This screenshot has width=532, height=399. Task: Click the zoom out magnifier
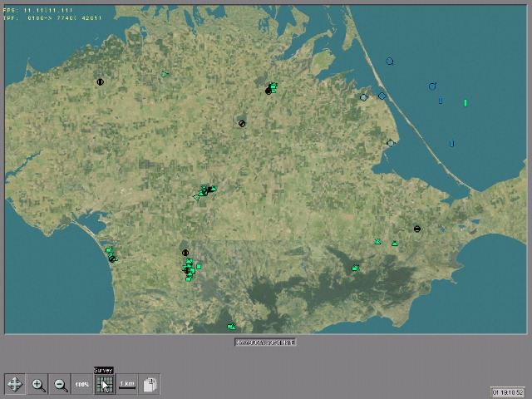tap(61, 384)
